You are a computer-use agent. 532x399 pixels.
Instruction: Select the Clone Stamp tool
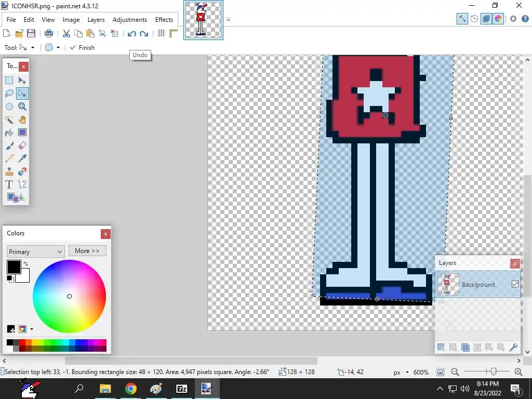[x=9, y=171]
